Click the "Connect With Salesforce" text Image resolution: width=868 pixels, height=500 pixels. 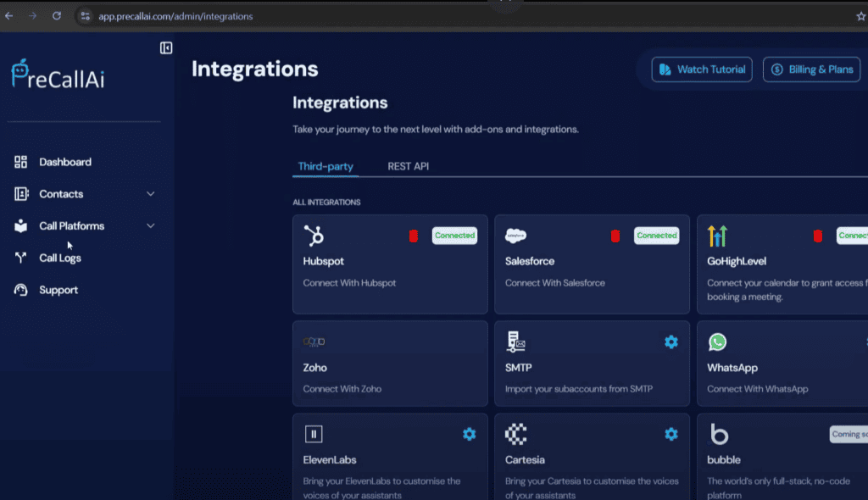tap(554, 283)
